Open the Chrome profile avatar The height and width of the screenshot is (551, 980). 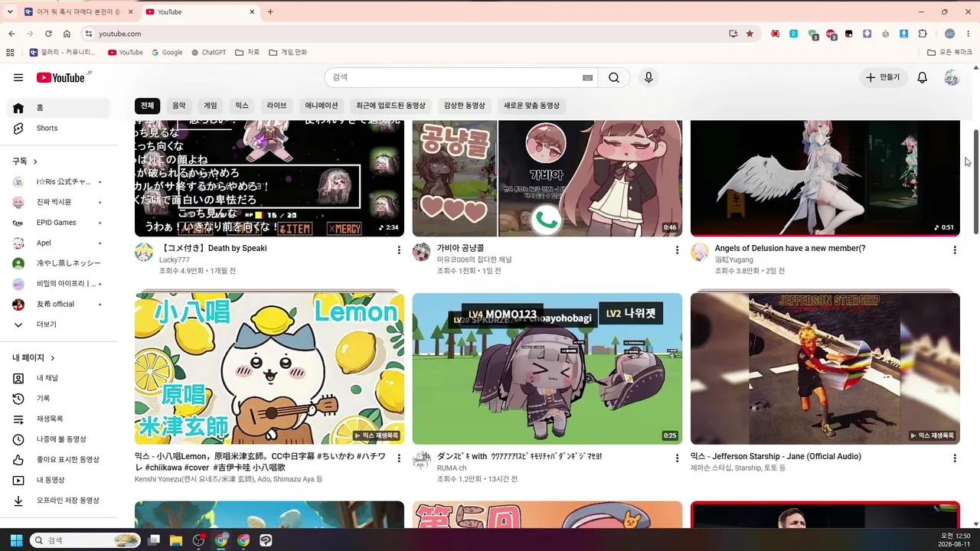pos(950,34)
